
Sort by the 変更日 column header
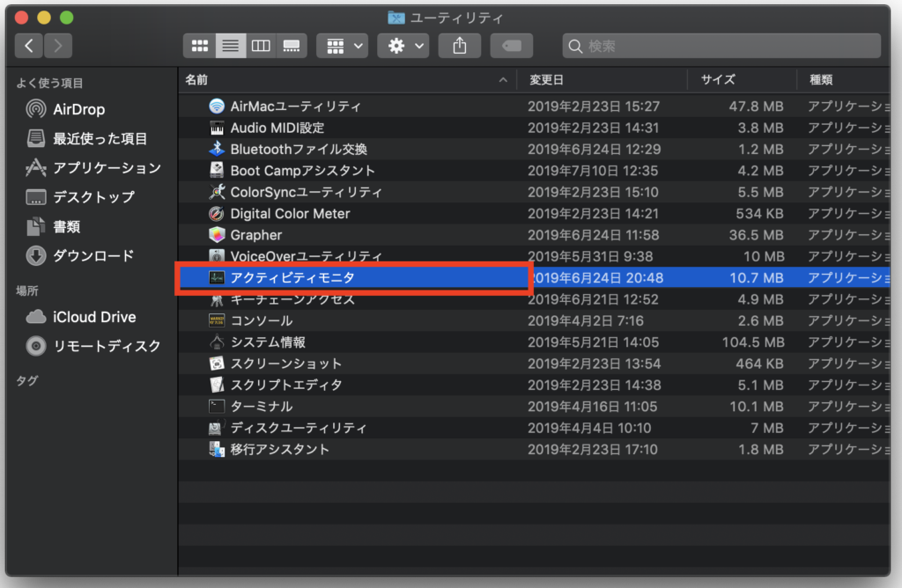pos(603,80)
